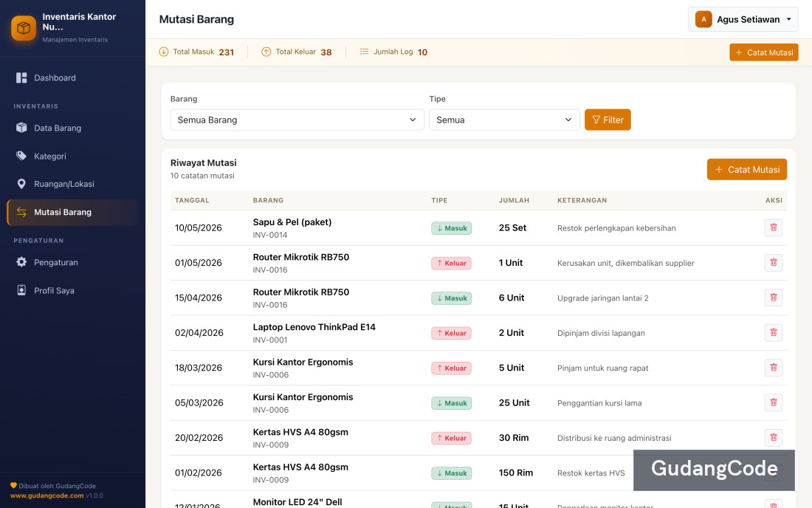Click the JUMLAH column header

514,200
